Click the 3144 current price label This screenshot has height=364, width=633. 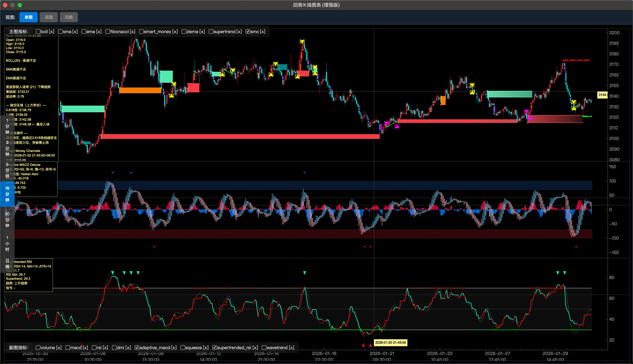click(x=602, y=95)
